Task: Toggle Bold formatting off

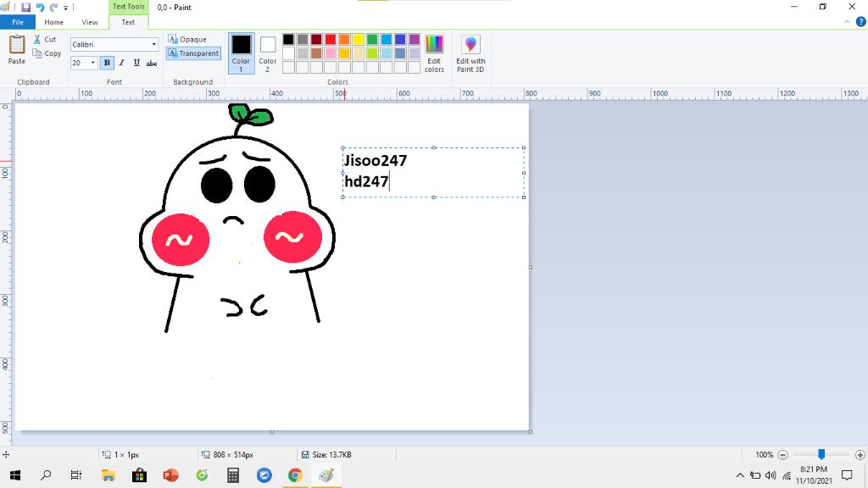Action: [107, 63]
